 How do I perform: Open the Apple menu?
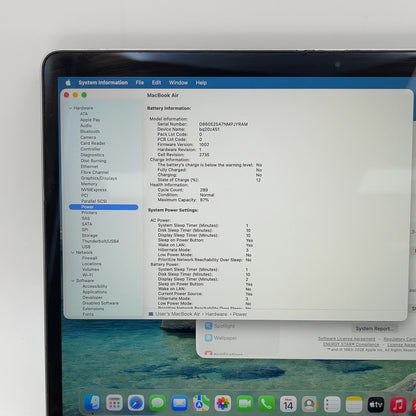(x=68, y=83)
